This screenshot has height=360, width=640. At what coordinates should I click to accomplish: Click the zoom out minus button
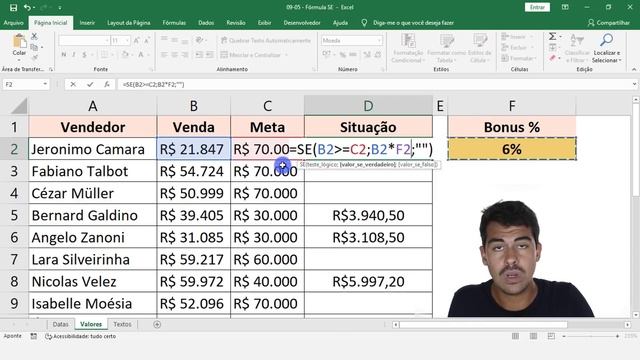(564, 336)
